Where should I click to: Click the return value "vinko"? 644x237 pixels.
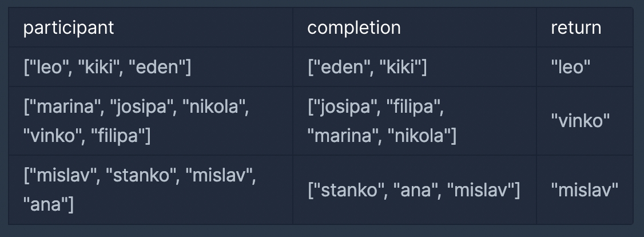tap(581, 121)
